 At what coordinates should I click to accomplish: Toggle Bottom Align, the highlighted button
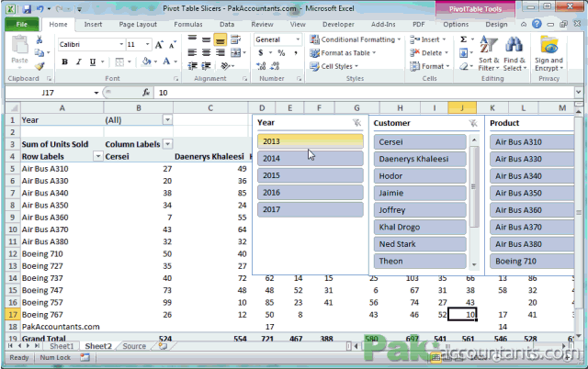tap(220, 39)
